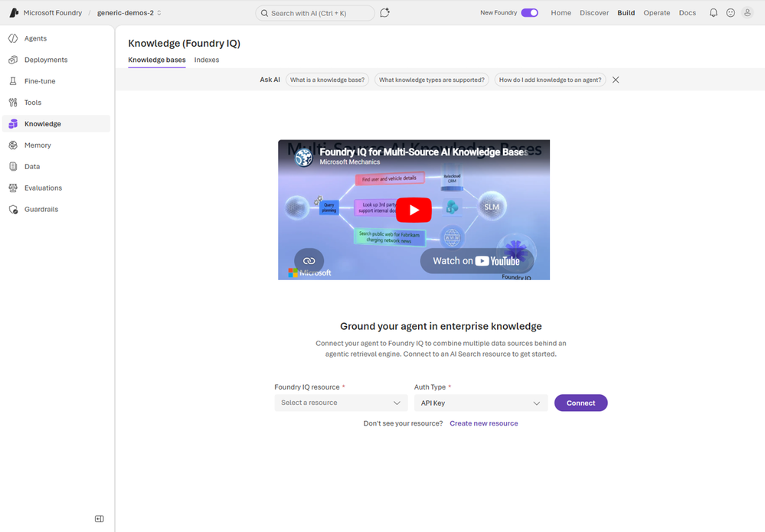Click the Microsoft Mechanics channel avatar

click(x=304, y=157)
